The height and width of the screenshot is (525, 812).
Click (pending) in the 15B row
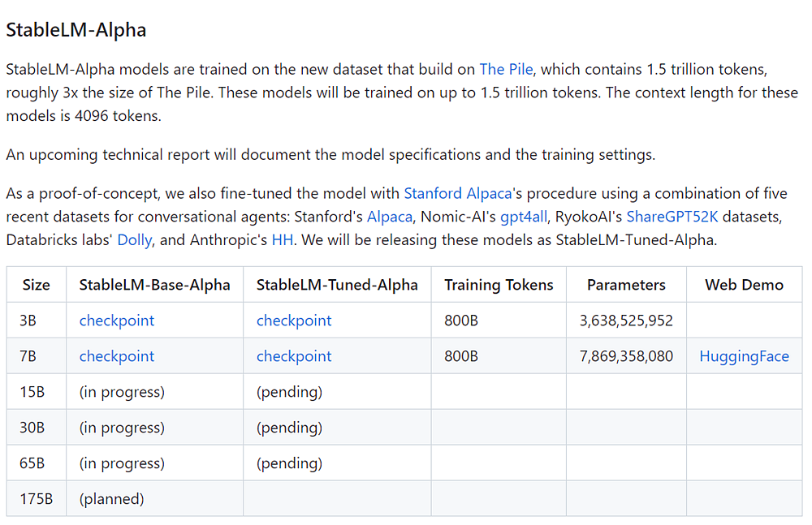[x=289, y=392]
